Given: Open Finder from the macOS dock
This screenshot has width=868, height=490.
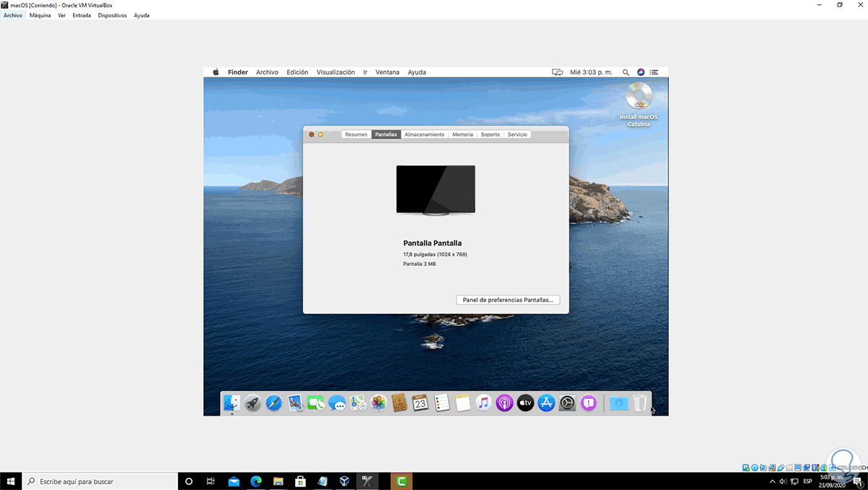Looking at the screenshot, I should click(231, 403).
